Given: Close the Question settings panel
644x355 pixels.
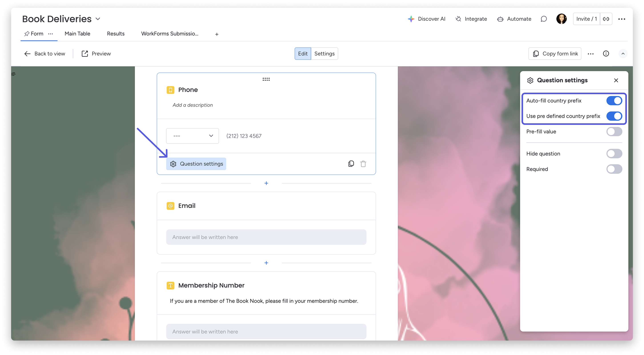Looking at the screenshot, I should [x=616, y=80].
